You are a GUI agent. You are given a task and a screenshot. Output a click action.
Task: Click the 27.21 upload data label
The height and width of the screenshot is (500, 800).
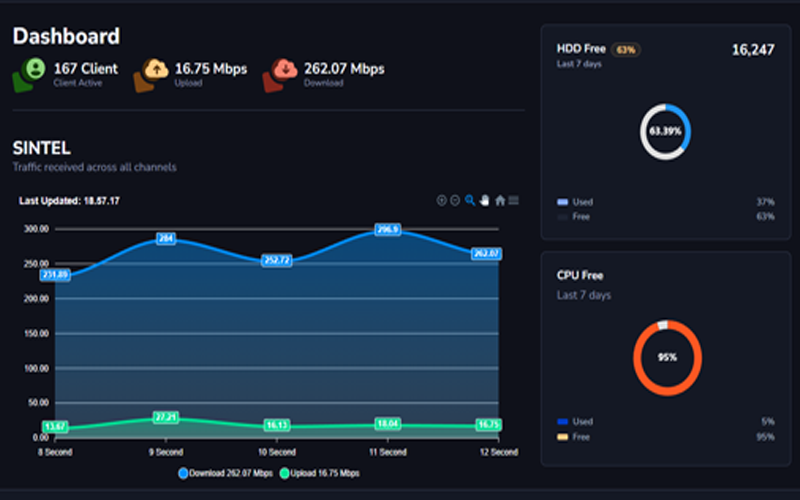coord(166,416)
